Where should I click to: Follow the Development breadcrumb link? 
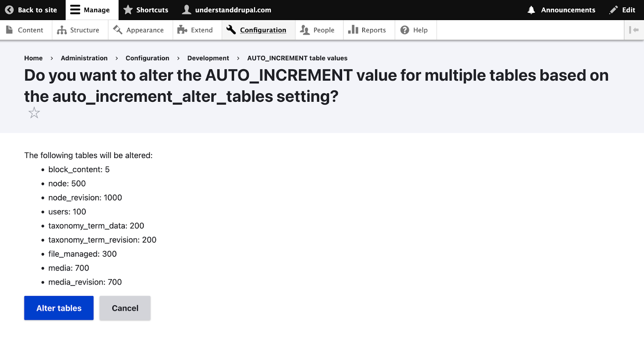208,58
